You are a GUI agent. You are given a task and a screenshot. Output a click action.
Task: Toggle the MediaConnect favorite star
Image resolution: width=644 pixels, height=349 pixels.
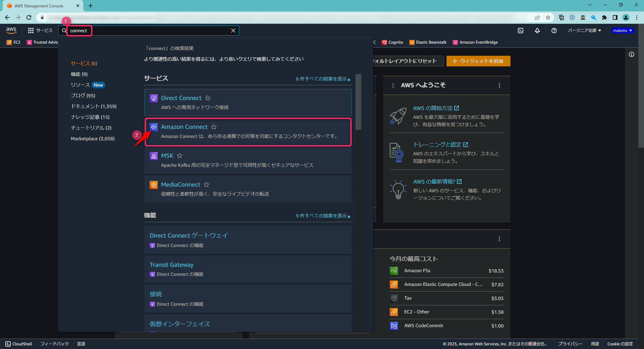coord(206,185)
